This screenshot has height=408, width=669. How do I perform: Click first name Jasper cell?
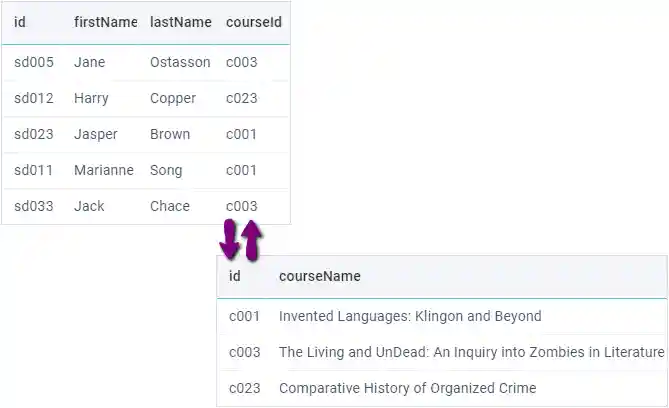(x=95, y=134)
